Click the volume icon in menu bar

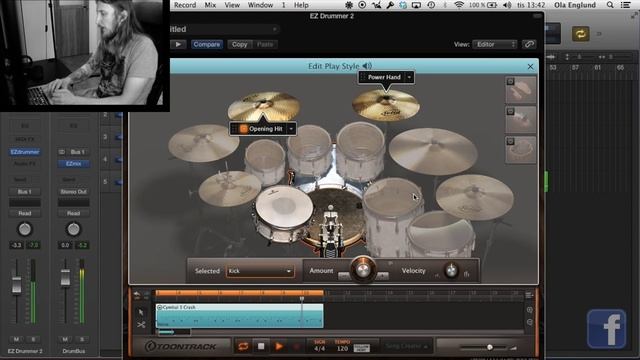(507, 5)
